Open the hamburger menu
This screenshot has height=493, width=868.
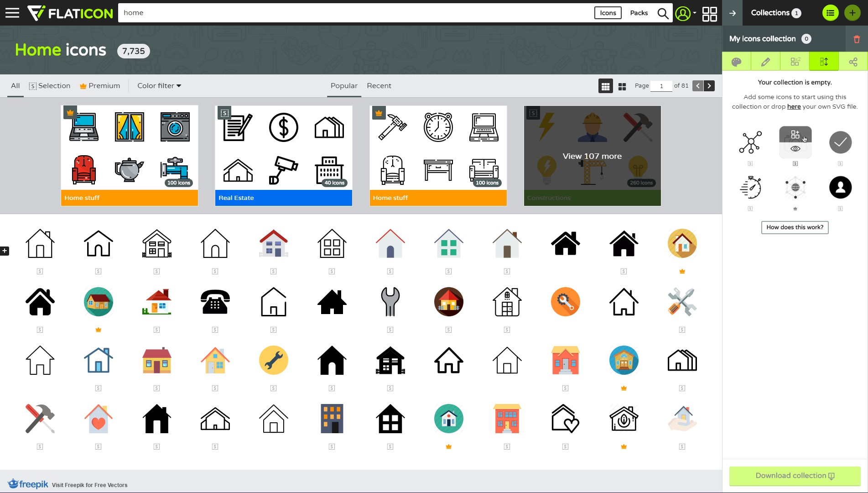[x=12, y=12]
